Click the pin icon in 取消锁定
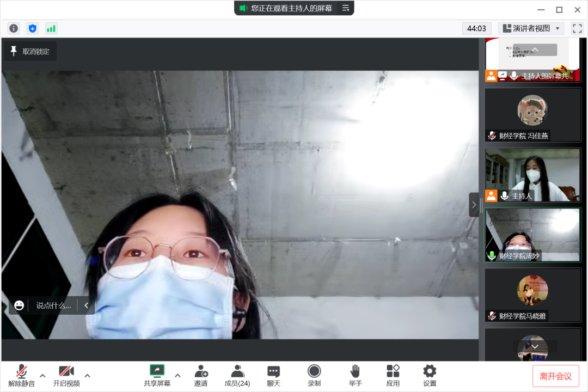 tap(14, 51)
